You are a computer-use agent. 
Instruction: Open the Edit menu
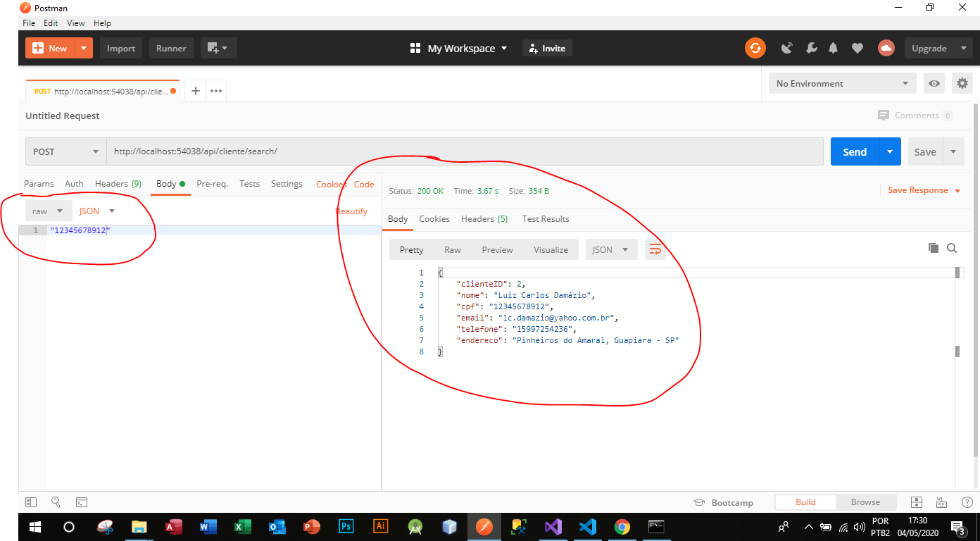point(51,23)
